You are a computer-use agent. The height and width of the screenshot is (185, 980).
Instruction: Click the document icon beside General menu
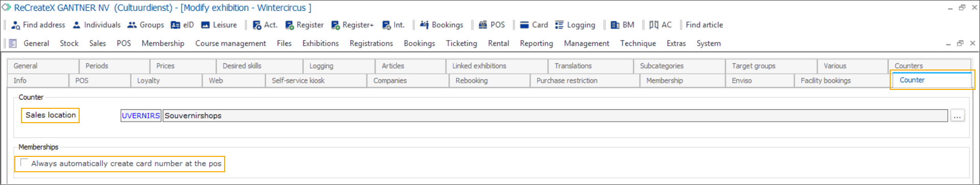(x=13, y=43)
